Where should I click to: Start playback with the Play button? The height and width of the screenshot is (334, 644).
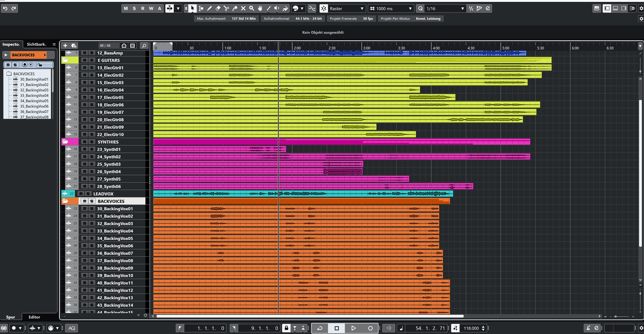click(353, 328)
